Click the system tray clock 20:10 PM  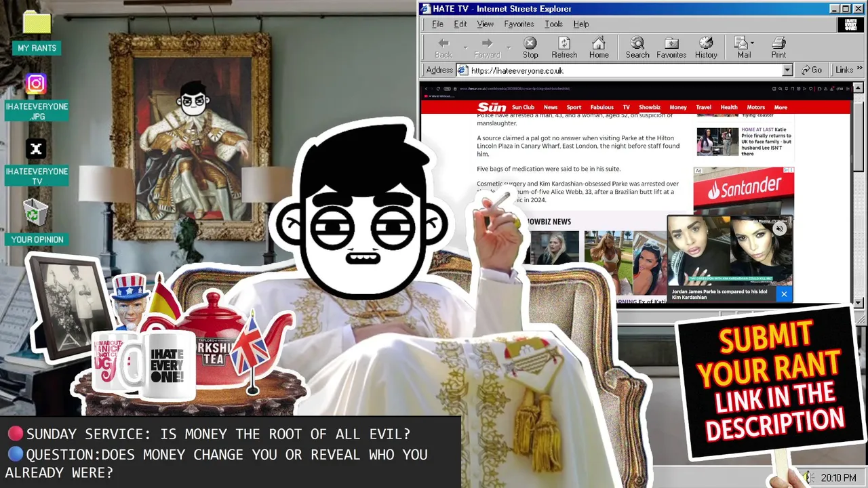(838, 478)
